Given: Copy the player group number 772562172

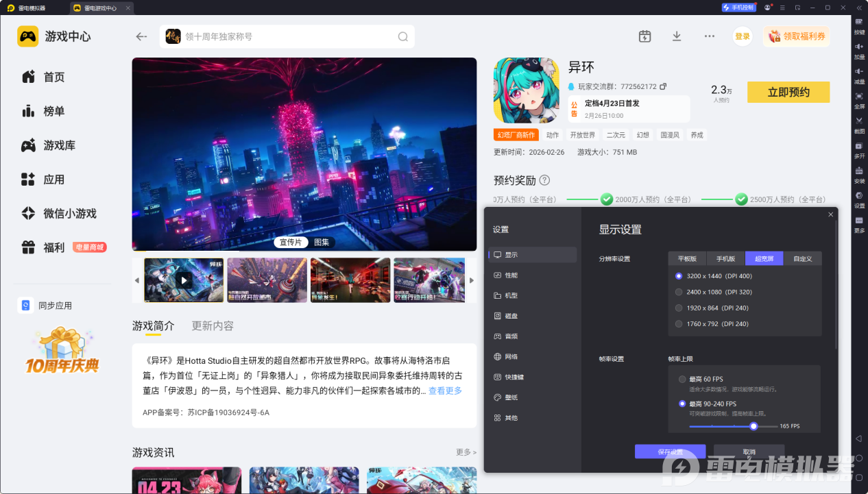Looking at the screenshot, I should pyautogui.click(x=663, y=87).
